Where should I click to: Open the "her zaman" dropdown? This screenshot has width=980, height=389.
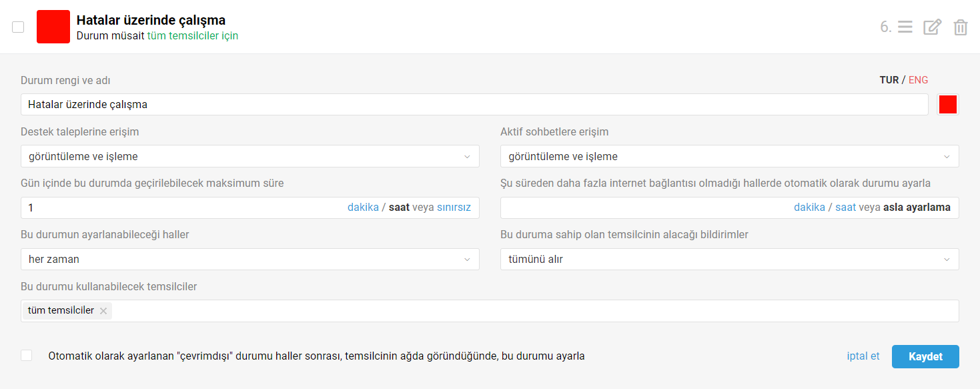pyautogui.click(x=250, y=260)
